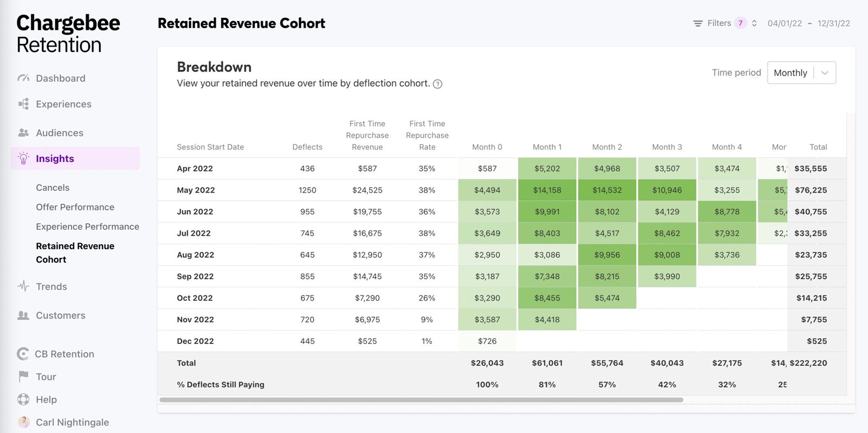Click the Breakdown help question-mark icon
The height and width of the screenshot is (433, 868).
pyautogui.click(x=437, y=84)
